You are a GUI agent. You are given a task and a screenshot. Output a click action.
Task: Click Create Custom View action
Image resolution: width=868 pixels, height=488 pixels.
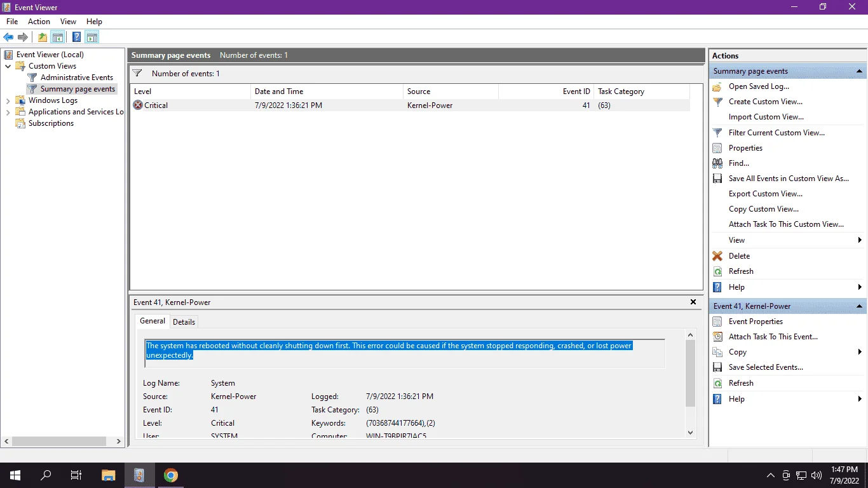pos(766,102)
